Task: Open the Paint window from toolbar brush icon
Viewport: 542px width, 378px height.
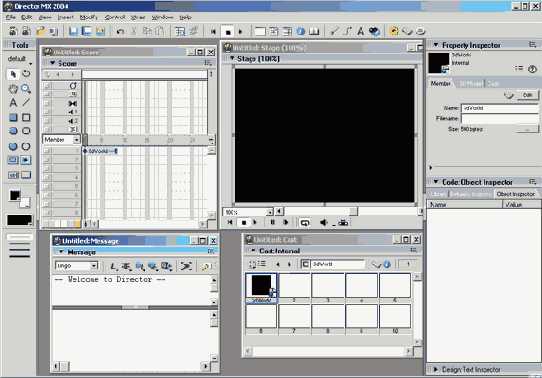Action: 334,31
